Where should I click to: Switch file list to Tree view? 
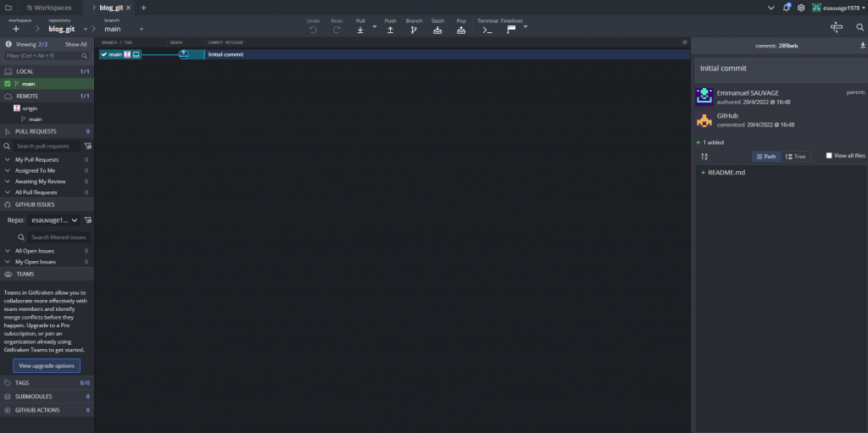796,157
